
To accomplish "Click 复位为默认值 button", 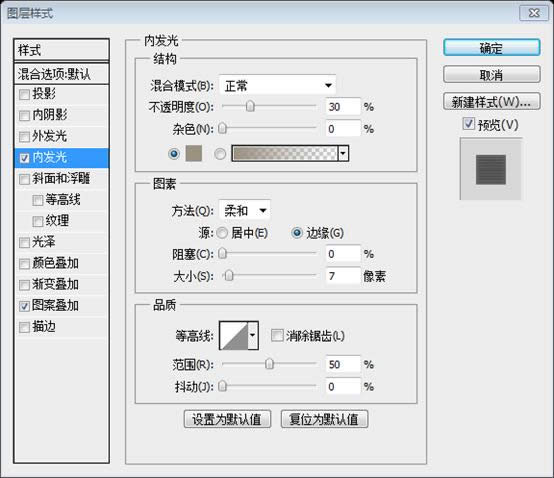I will [x=324, y=419].
